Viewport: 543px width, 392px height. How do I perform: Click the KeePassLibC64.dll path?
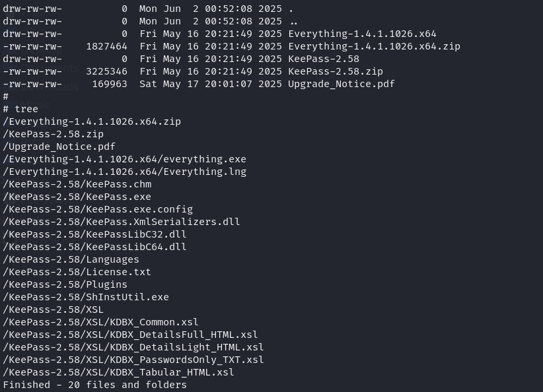[x=94, y=247]
